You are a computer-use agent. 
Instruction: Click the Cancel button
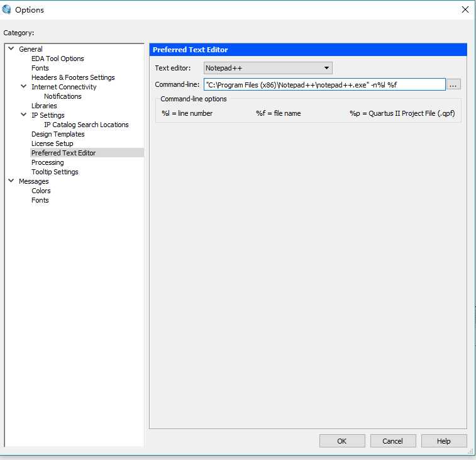[393, 441]
